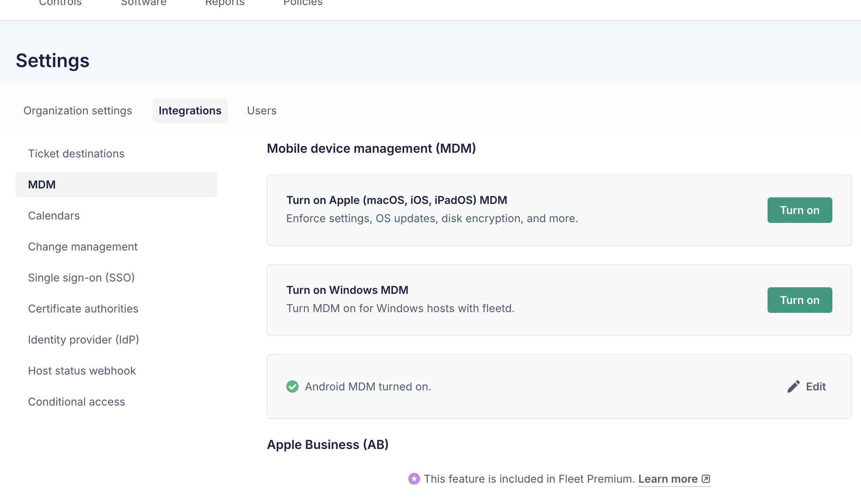Go to Change management section
This screenshot has width=861, height=504.
click(x=116, y=247)
